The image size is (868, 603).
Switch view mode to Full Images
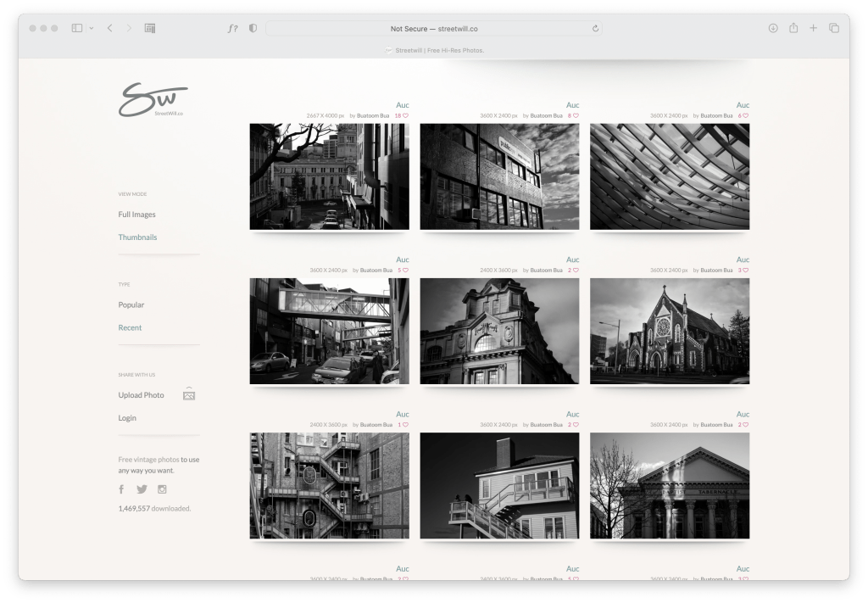pos(136,215)
